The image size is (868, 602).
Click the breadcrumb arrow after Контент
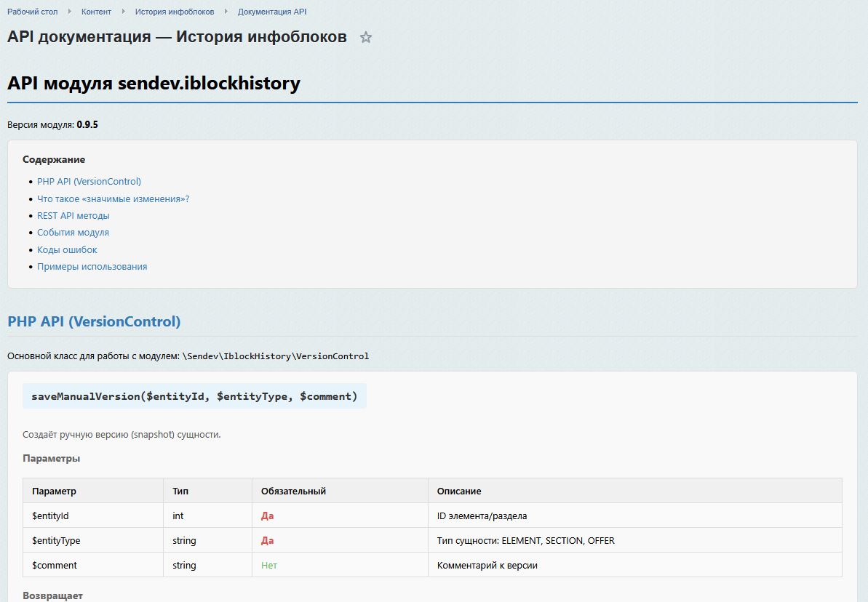[x=124, y=12]
